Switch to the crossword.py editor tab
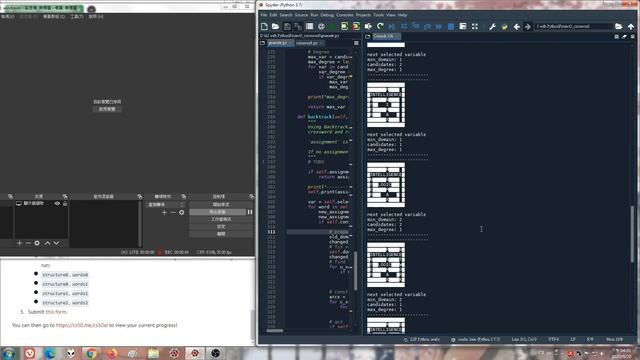 [309, 43]
